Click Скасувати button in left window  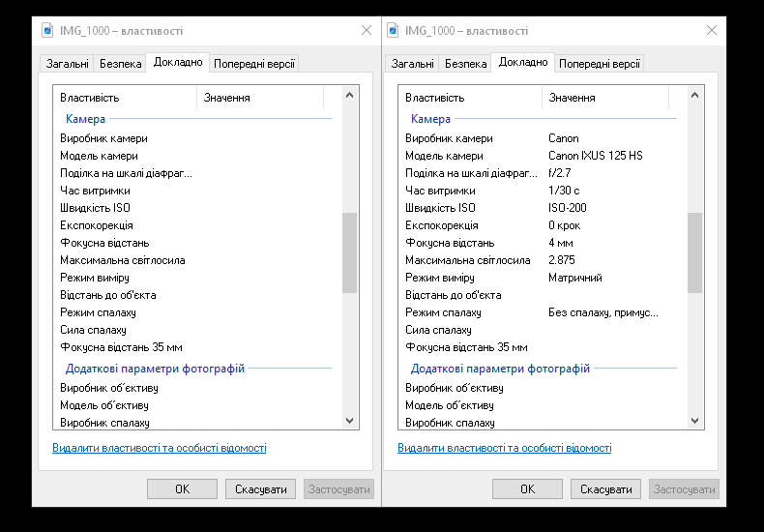click(x=261, y=489)
